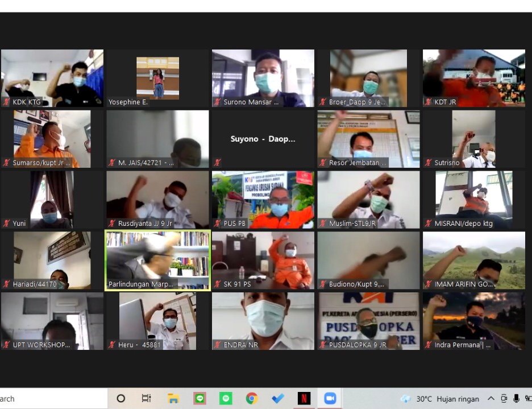Click the ENDRA NR participant video
532x409 pixels.
point(263,321)
